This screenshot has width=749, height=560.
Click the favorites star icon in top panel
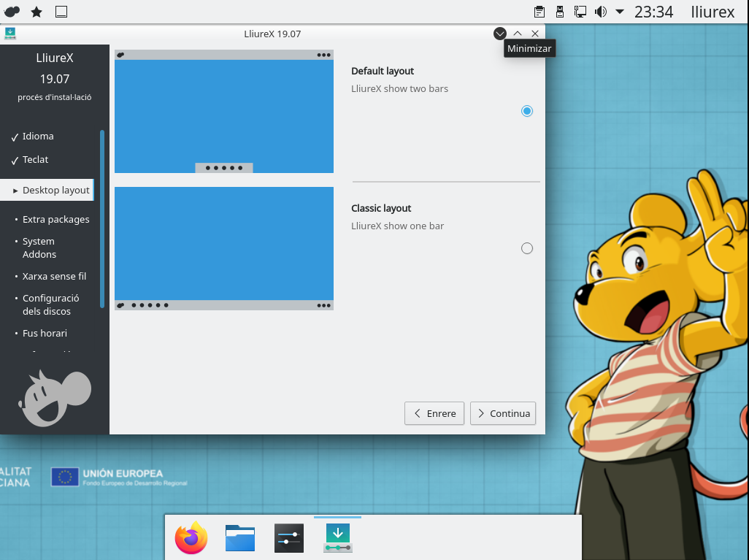[37, 12]
